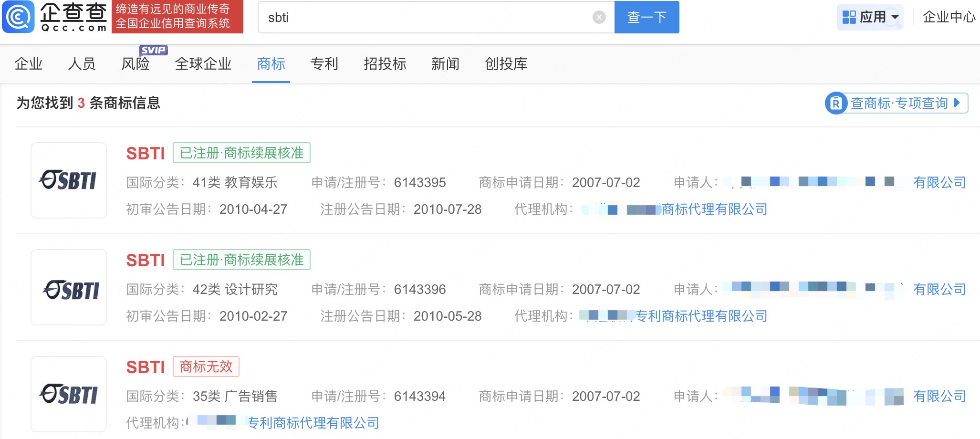The height and width of the screenshot is (439, 980).
Task: Go to the 创投库 tab
Action: coord(506,64)
